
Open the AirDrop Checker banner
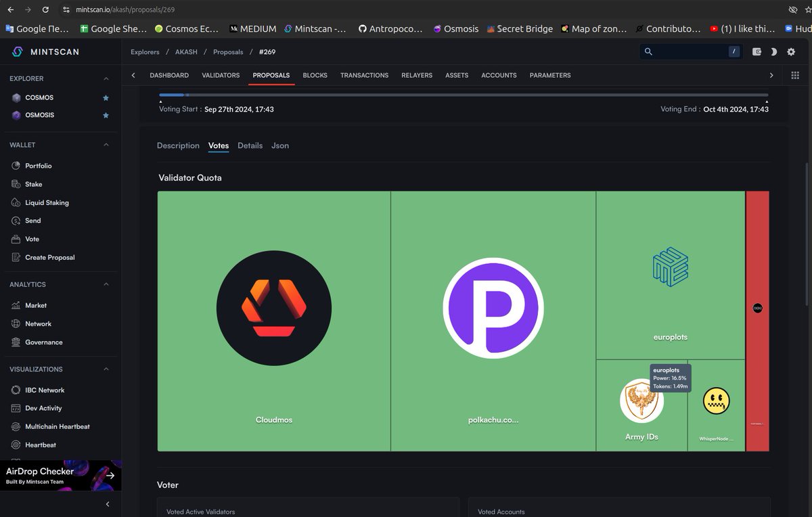(x=61, y=475)
